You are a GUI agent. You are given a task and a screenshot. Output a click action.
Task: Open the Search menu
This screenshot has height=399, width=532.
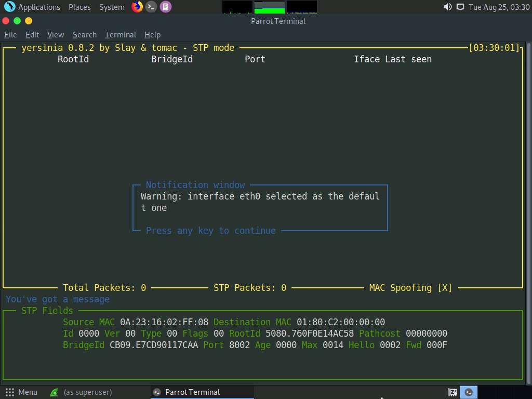[x=85, y=35]
